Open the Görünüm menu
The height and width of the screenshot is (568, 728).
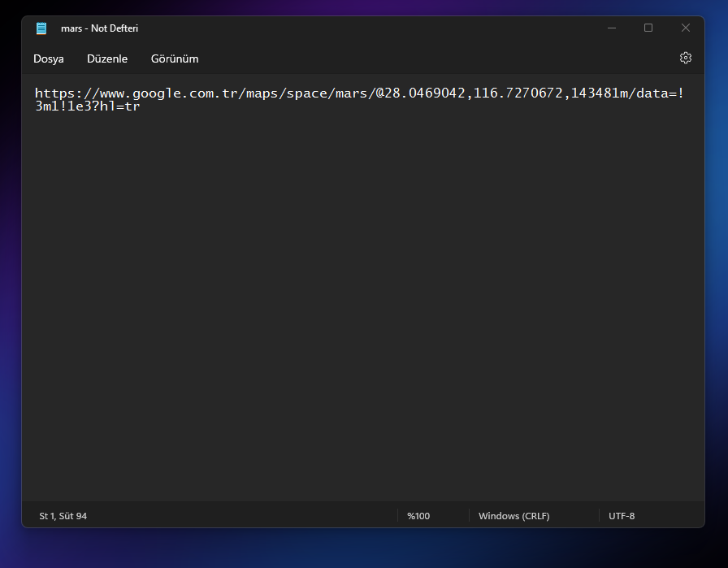[x=175, y=59]
